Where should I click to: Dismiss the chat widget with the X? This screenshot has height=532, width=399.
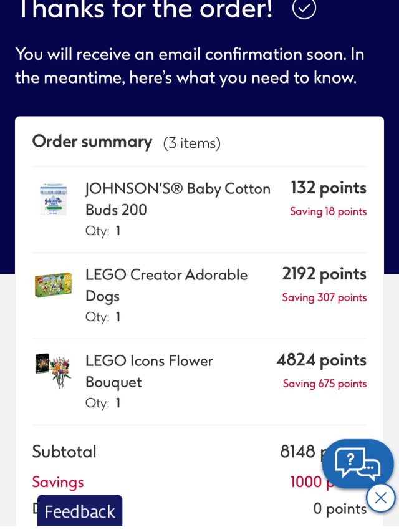coord(381,498)
